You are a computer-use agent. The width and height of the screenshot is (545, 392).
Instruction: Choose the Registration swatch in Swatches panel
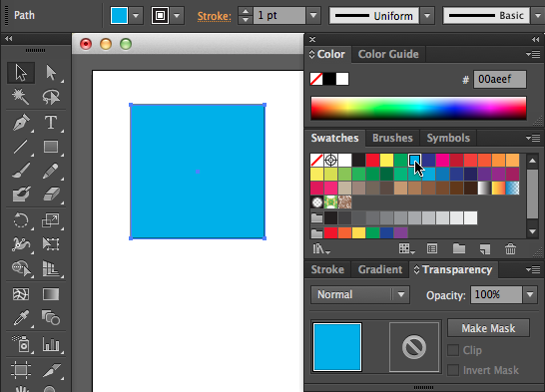(x=330, y=160)
